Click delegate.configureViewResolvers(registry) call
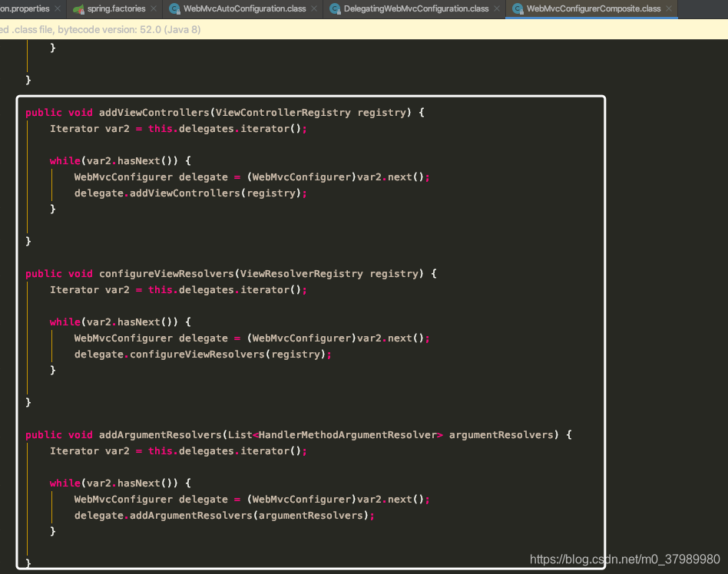The image size is (728, 574). [x=203, y=355]
